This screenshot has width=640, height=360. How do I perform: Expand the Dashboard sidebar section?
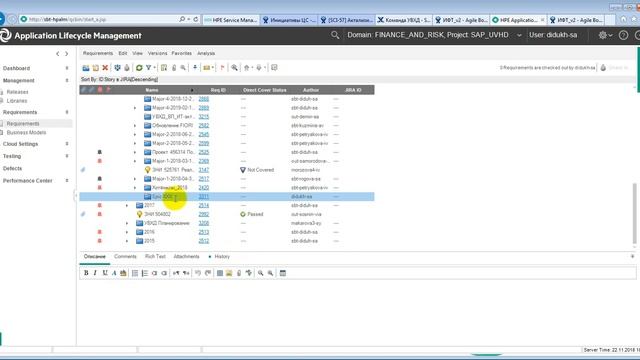click(x=67, y=68)
